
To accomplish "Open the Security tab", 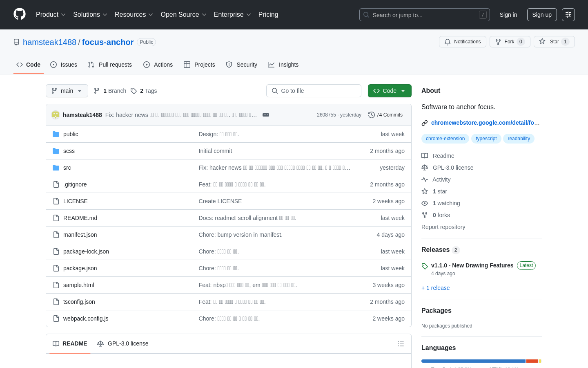I will pyautogui.click(x=242, y=65).
